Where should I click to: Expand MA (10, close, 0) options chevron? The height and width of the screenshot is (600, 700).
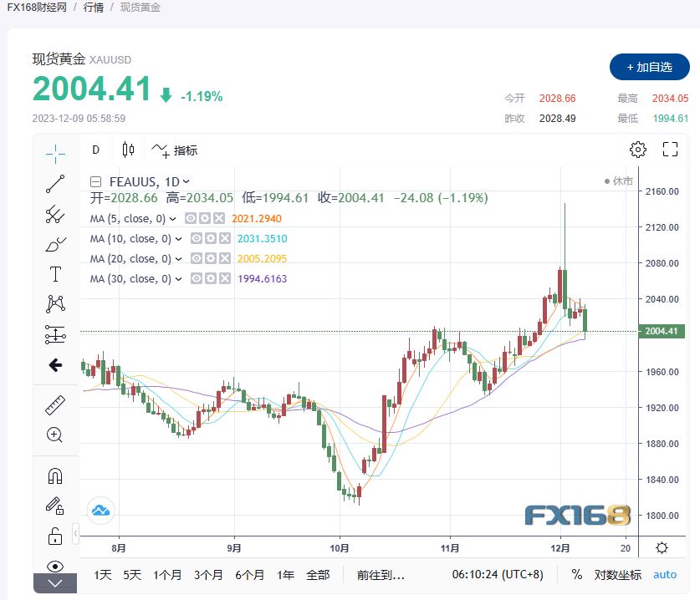[177, 239]
